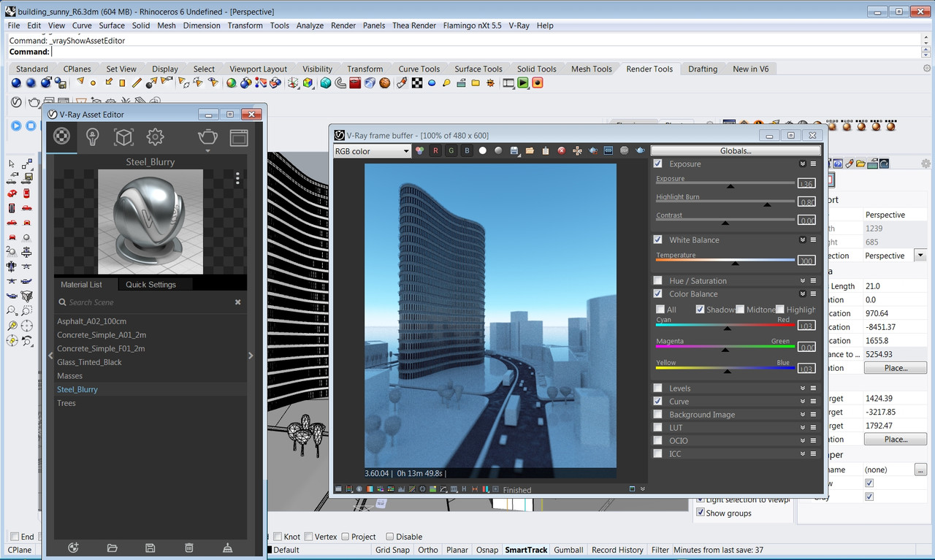Open Settings gear tab in Asset Editor
This screenshot has height=560, width=935.
coord(155,137)
